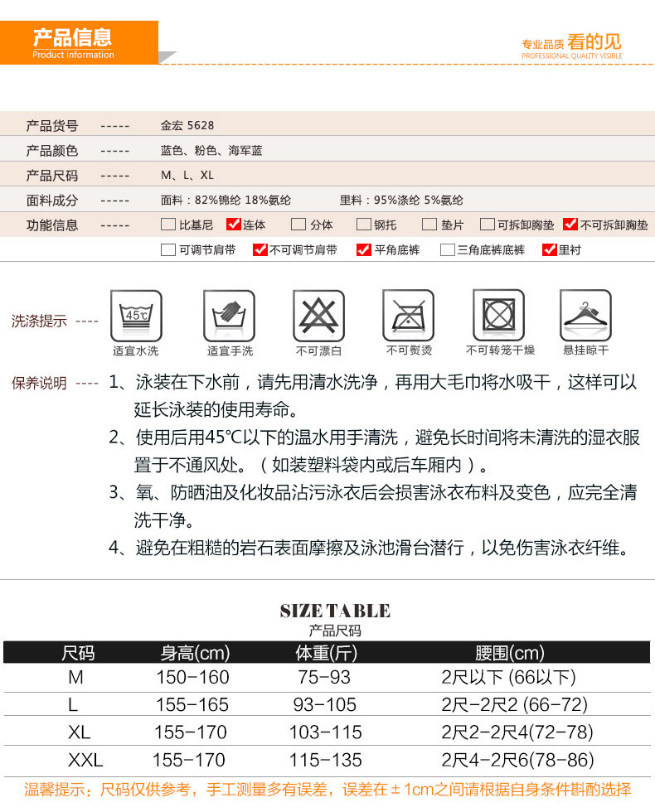Click the 体重(斤) column header
The height and width of the screenshot is (812, 655).
point(327,653)
